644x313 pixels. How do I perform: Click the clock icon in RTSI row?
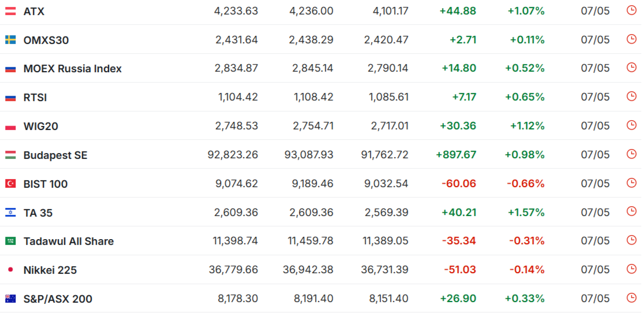[x=631, y=96]
